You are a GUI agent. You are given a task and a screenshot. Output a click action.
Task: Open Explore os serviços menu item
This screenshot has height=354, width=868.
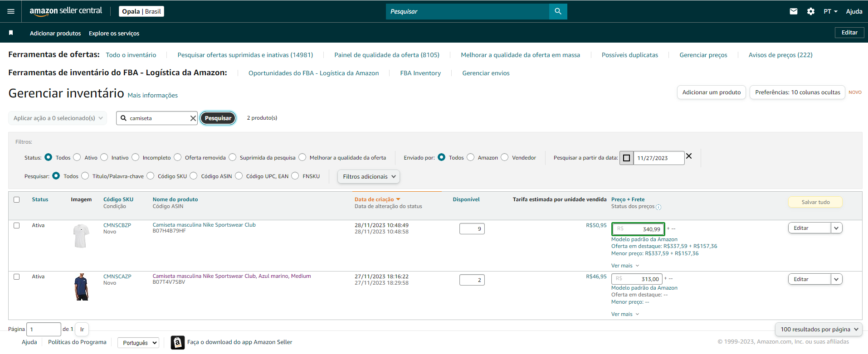(114, 33)
